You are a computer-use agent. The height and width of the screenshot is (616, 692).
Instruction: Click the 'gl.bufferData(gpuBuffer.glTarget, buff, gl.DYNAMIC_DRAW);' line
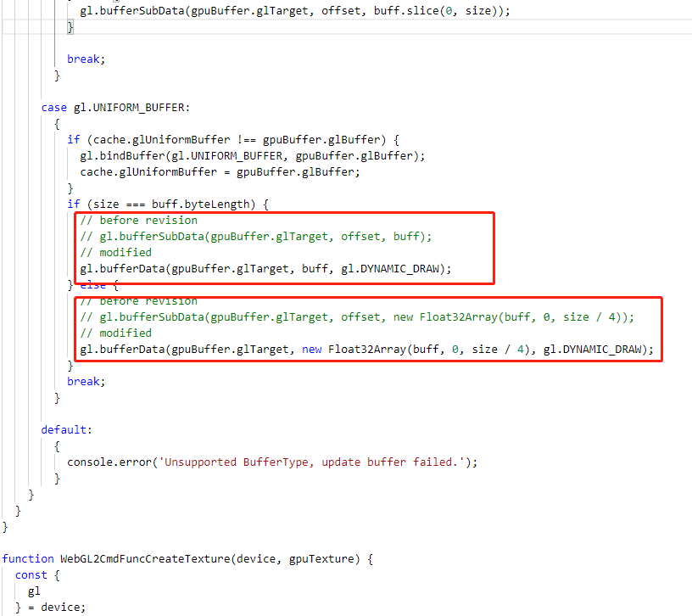[x=265, y=268]
